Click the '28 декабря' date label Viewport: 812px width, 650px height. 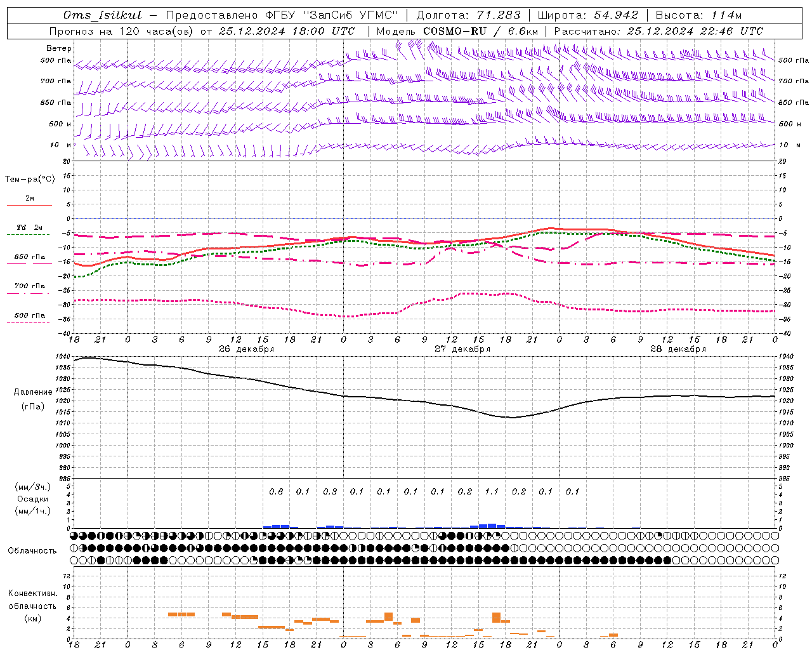678,349
